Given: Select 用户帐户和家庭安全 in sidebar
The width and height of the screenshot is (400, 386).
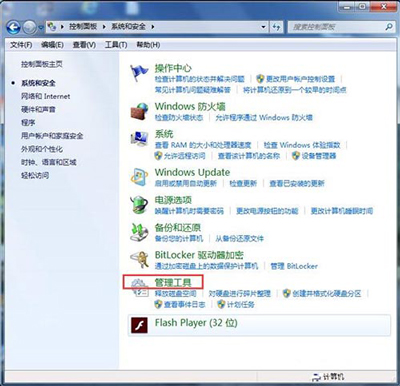Looking at the screenshot, I should pos(52,136).
